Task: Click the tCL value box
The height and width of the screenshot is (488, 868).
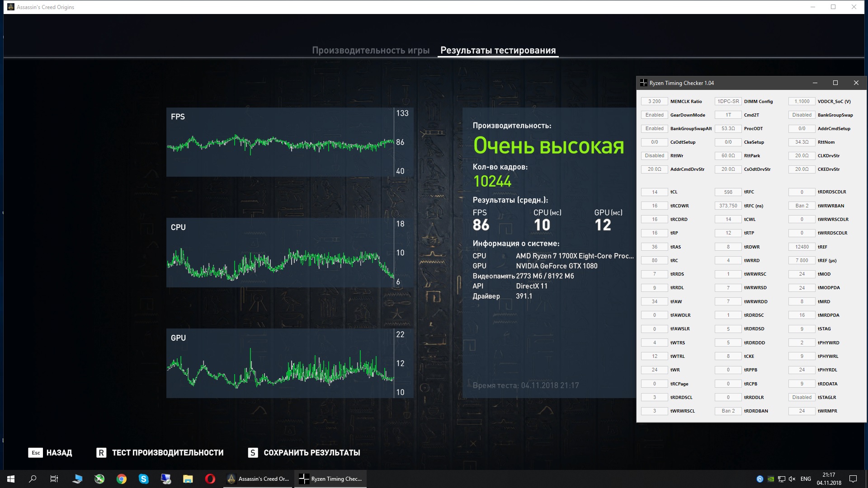Action: [x=654, y=192]
